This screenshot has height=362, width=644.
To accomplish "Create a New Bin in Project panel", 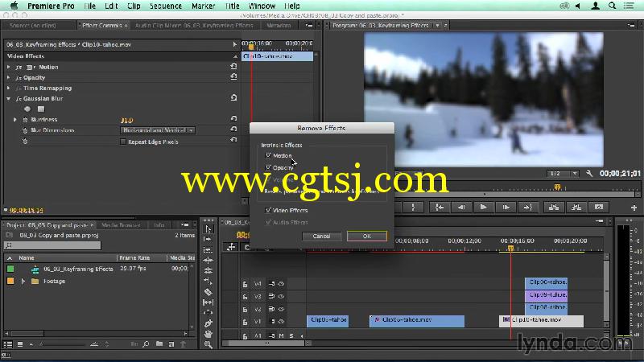I will tap(159, 344).
